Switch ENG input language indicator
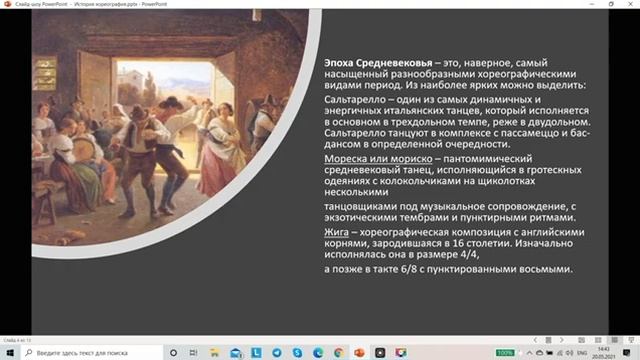Image resolution: width=640 pixels, height=360 pixels. tap(582, 353)
